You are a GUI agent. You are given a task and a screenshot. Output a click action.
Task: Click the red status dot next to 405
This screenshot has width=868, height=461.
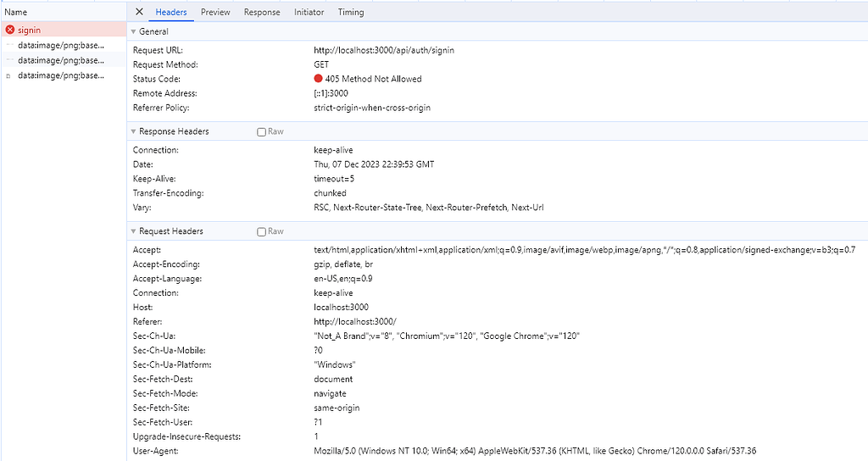click(x=319, y=79)
